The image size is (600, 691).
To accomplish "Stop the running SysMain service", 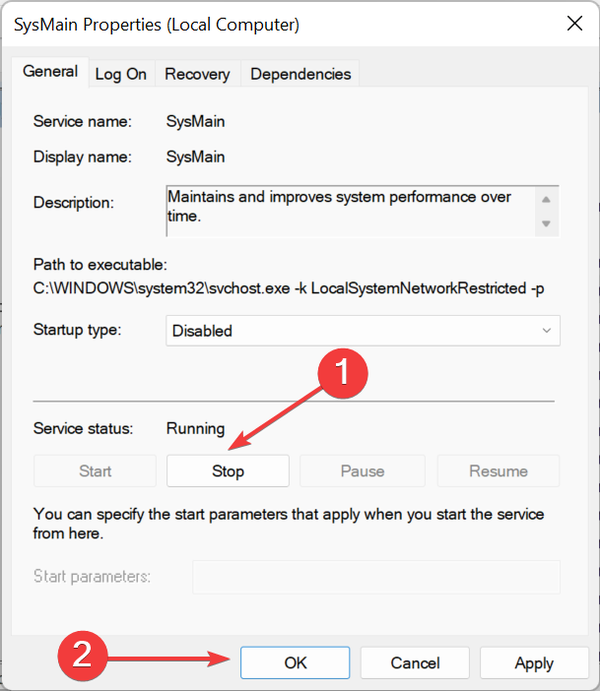I will 228,471.
